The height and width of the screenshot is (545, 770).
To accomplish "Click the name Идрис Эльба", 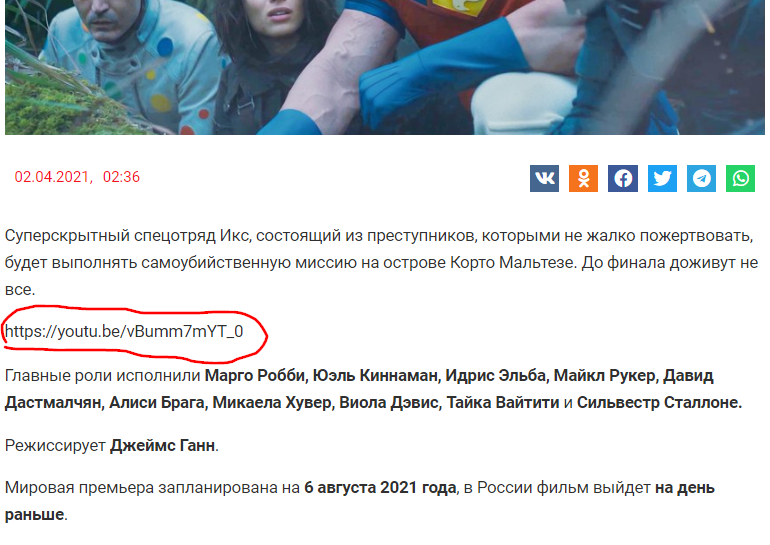I will pos(495,376).
